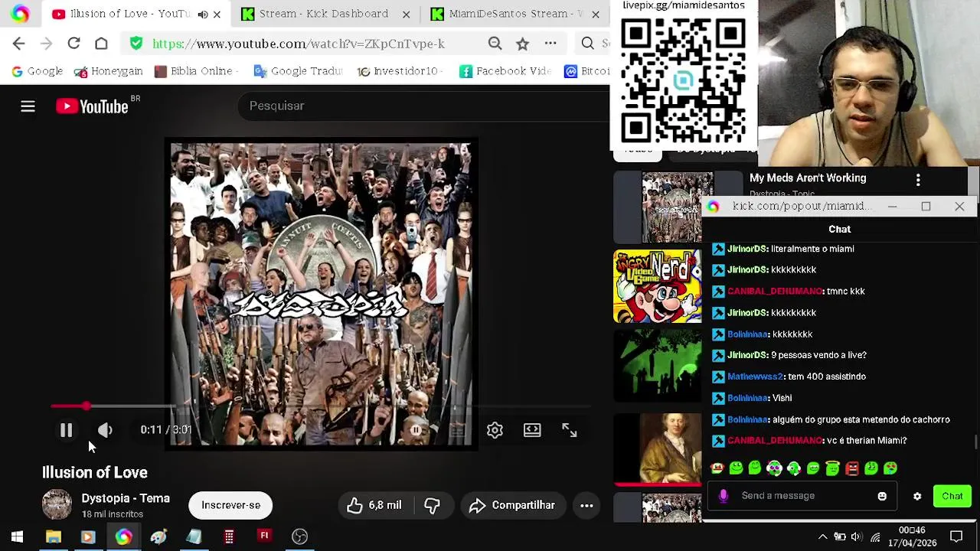
Task: Click the browser forward arrow
Action: coord(46,44)
